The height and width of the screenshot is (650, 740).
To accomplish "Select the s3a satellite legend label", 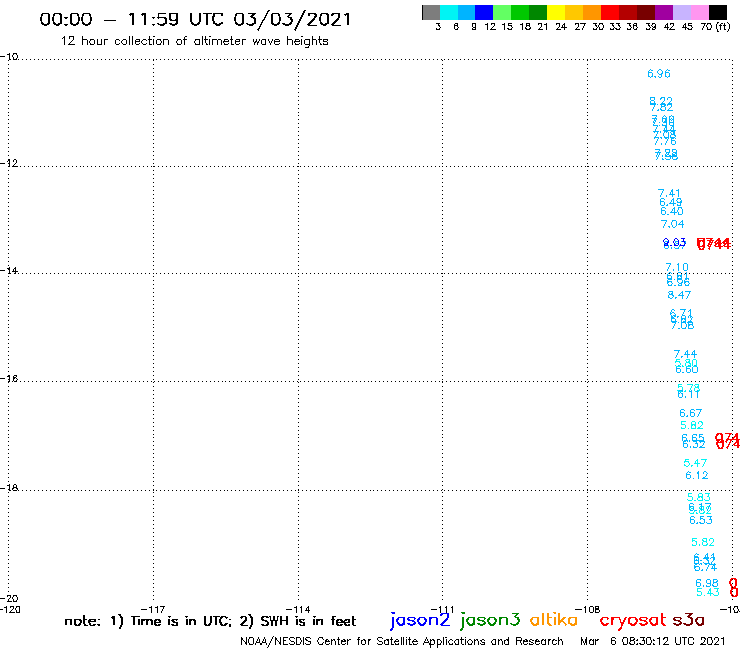I will (x=689, y=620).
